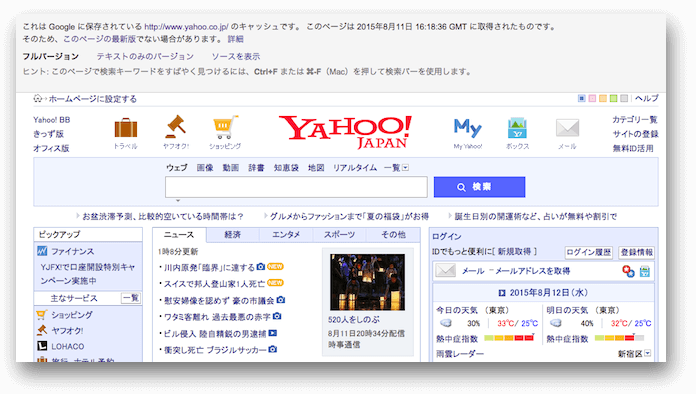The width and height of the screenshot is (696, 394).
Task: Select the 画像 search category
Action: click(x=205, y=167)
